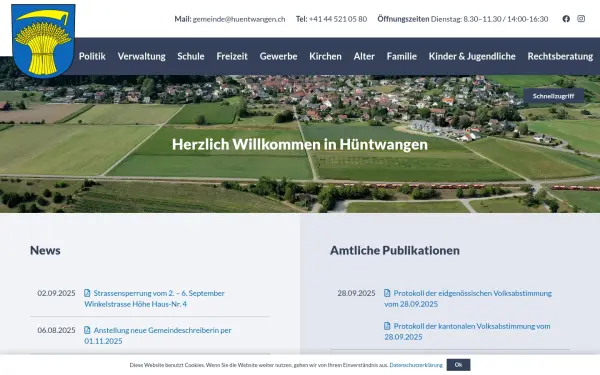The height and width of the screenshot is (375, 600).
Task: Open Protokoll der kantonalen Volksabstimmung link
Action: tap(467, 331)
